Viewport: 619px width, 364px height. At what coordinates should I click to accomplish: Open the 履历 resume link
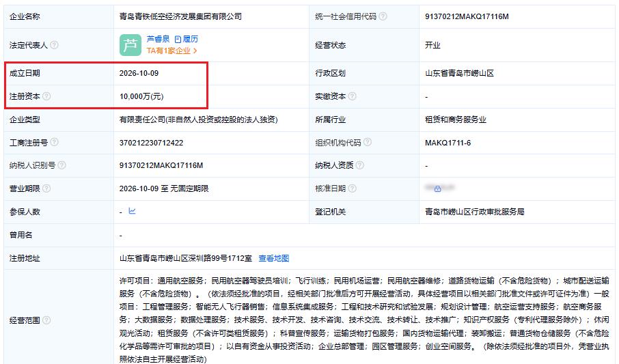tap(187, 39)
